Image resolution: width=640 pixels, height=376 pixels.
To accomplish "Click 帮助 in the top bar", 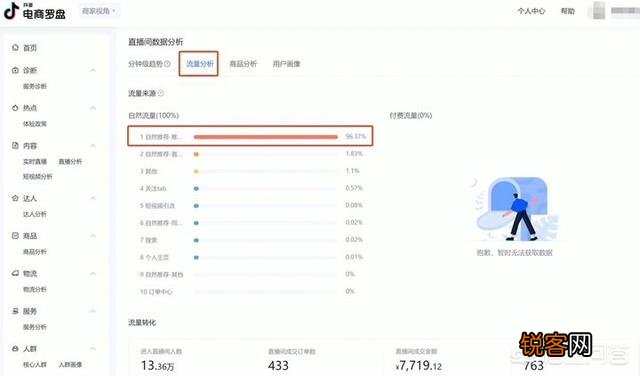I will 568,11.
